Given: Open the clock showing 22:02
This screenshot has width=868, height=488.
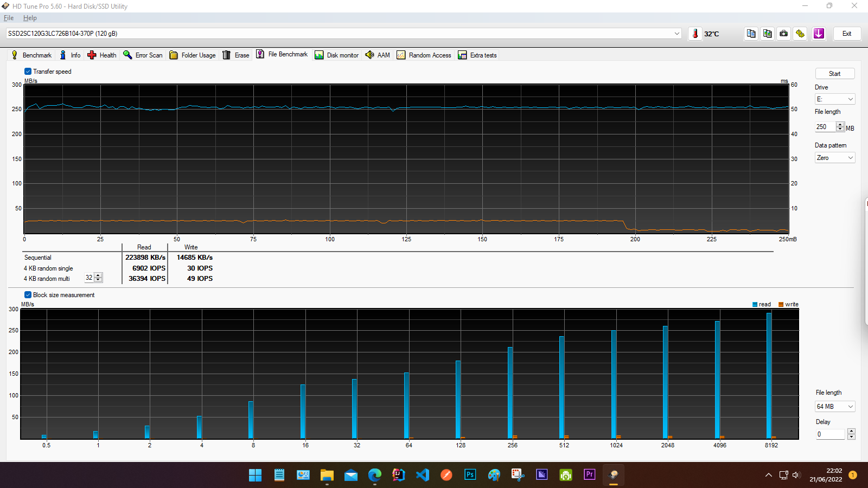Looking at the screenshot, I should coord(826,475).
